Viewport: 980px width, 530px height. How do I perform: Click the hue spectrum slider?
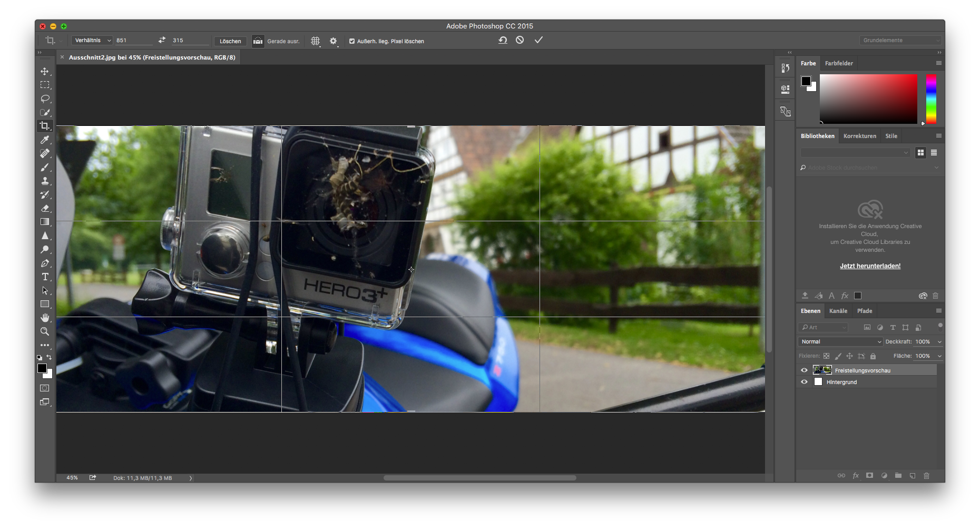(931, 99)
